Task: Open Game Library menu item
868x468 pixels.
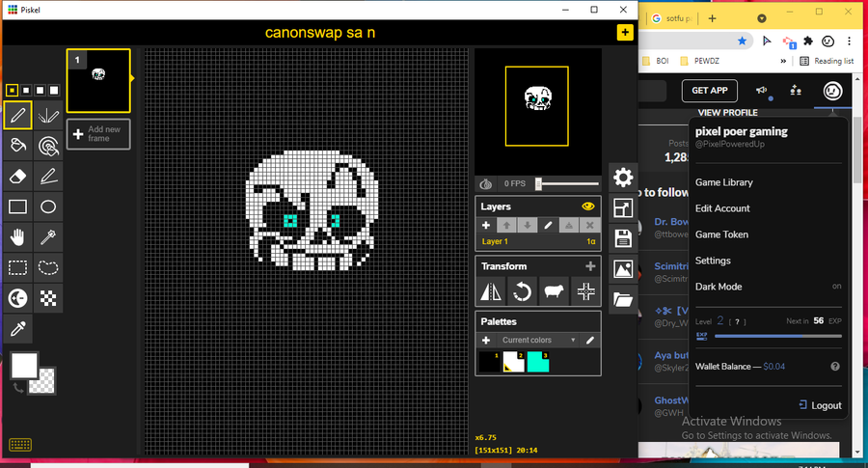Action: [x=724, y=182]
